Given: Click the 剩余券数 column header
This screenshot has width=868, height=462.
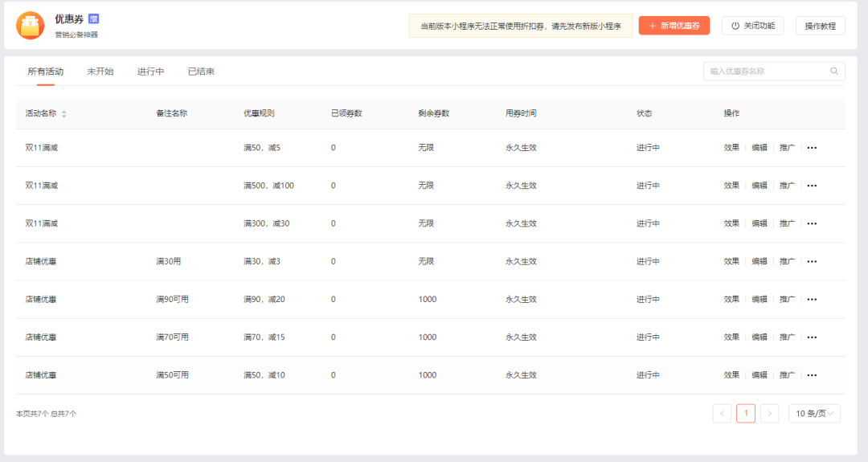Looking at the screenshot, I should tap(433, 113).
